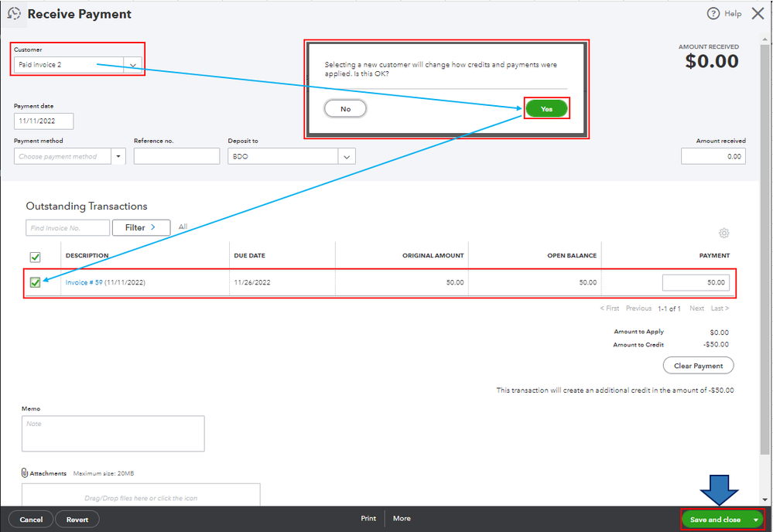Click the Help text label
773x532 pixels.
733,14
